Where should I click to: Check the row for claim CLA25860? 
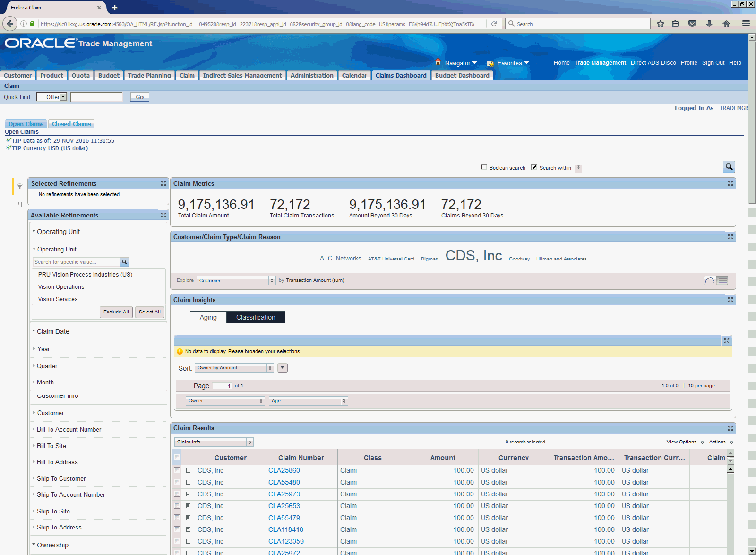click(177, 470)
